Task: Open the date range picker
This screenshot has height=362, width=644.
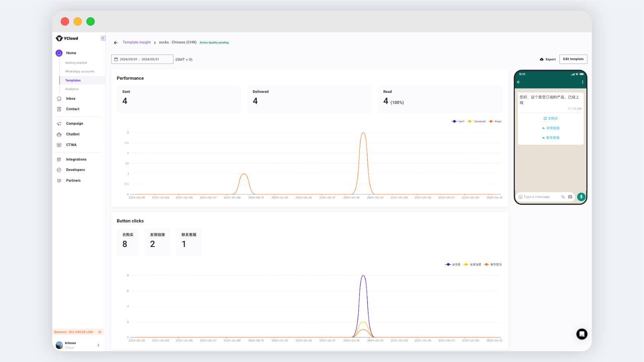Action: [142, 60]
